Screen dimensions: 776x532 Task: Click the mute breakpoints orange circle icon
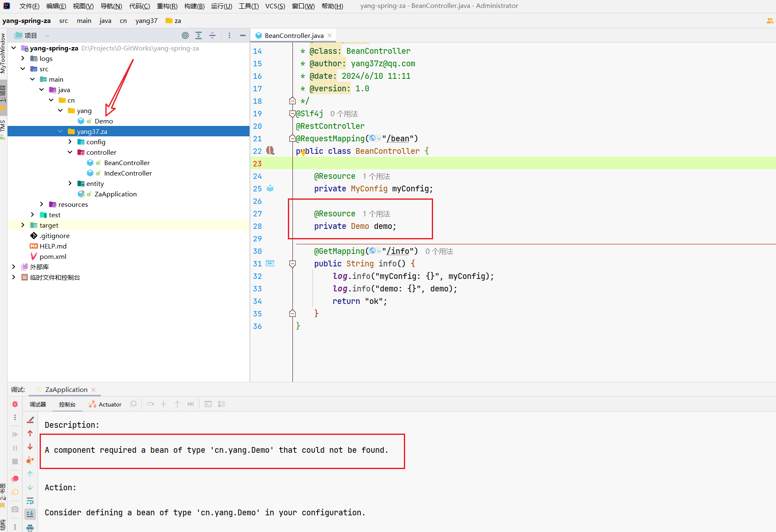[x=15, y=492]
